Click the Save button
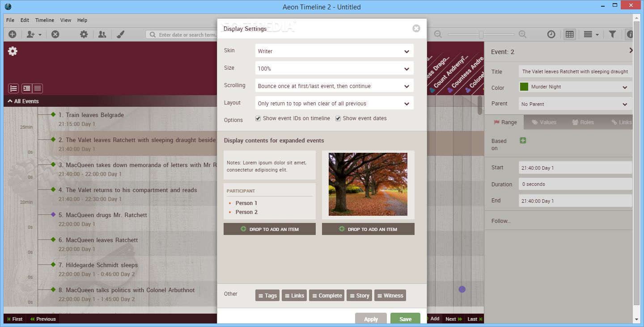Image resolution: width=644 pixels, height=327 pixels. pyautogui.click(x=405, y=319)
